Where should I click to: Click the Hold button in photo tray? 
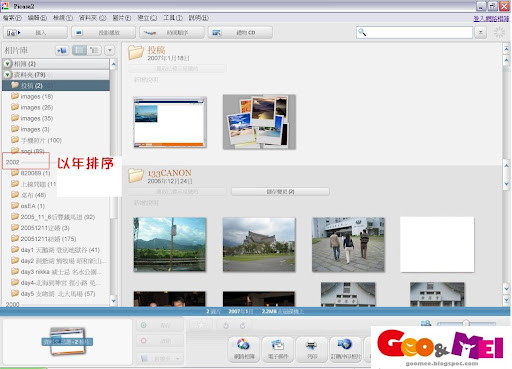tap(160, 325)
